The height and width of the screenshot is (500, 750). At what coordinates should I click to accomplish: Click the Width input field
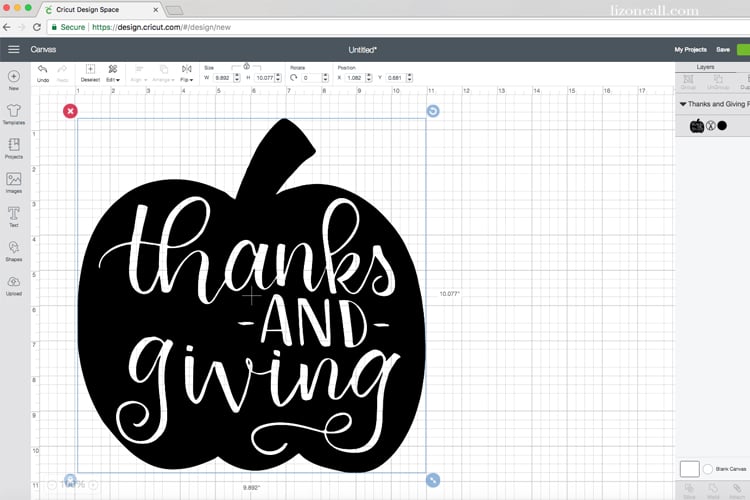(223, 78)
